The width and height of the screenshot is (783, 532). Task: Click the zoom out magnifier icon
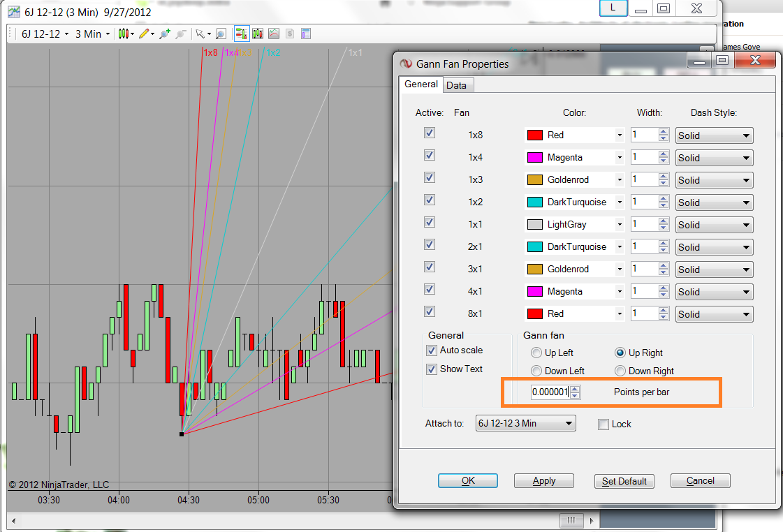click(181, 34)
